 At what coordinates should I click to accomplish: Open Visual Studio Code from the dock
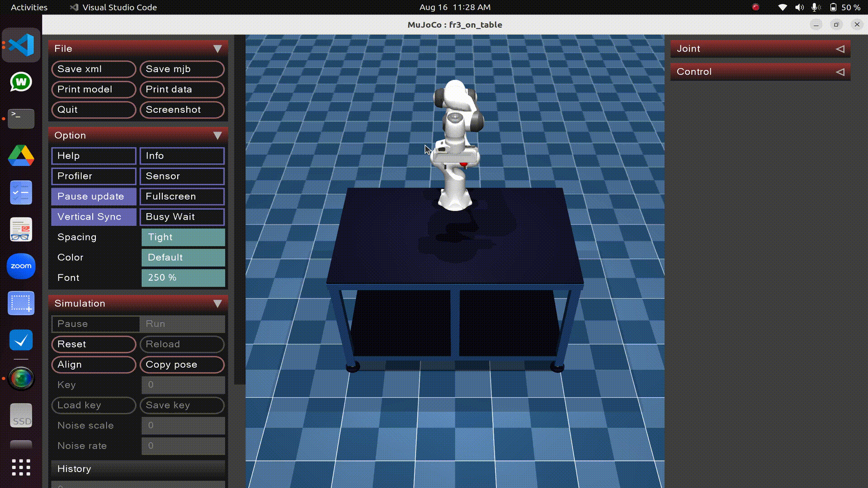click(x=21, y=45)
